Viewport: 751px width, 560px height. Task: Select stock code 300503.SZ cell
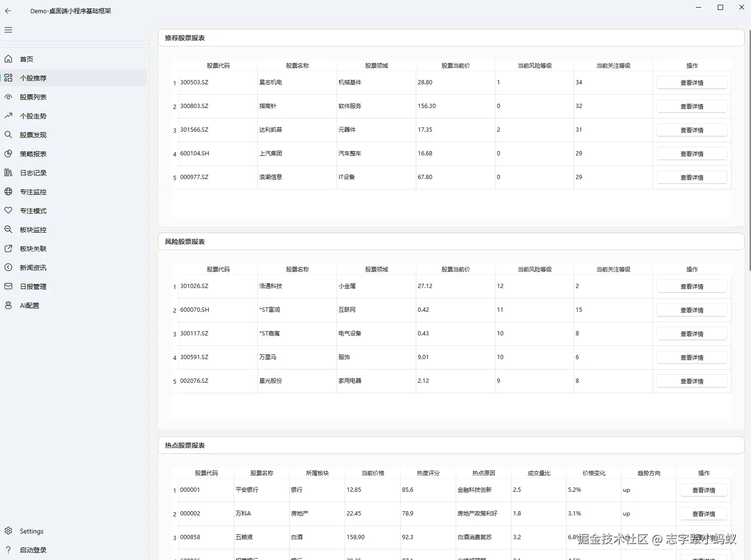click(218, 82)
